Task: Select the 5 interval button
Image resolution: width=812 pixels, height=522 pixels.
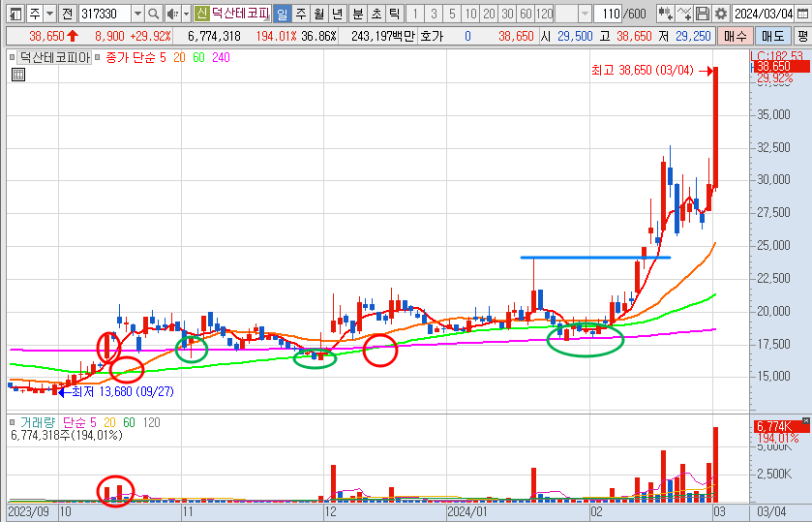Action: [x=452, y=14]
